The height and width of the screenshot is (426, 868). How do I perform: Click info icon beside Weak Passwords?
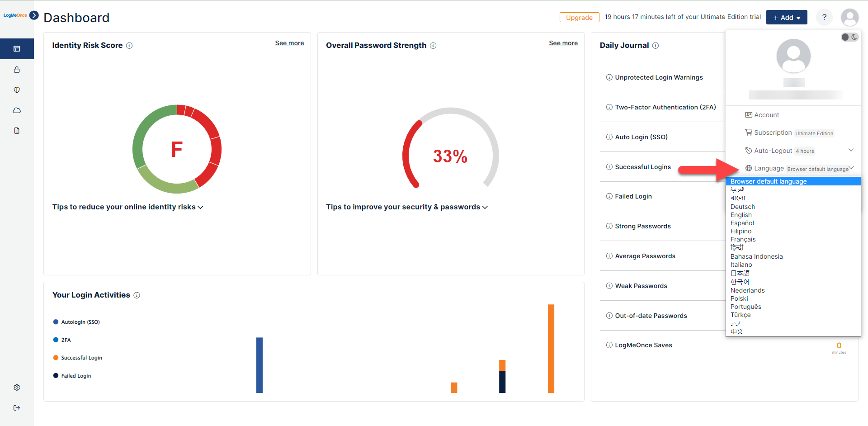[x=609, y=286]
